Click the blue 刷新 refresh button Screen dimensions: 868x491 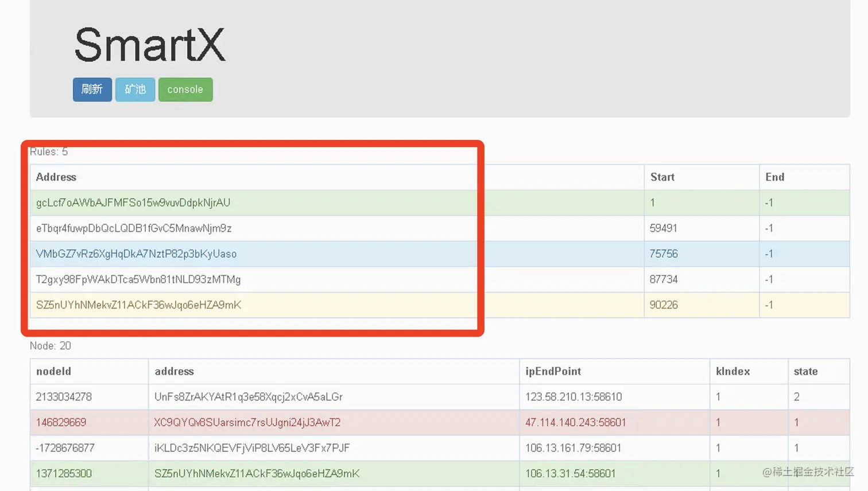[92, 89]
